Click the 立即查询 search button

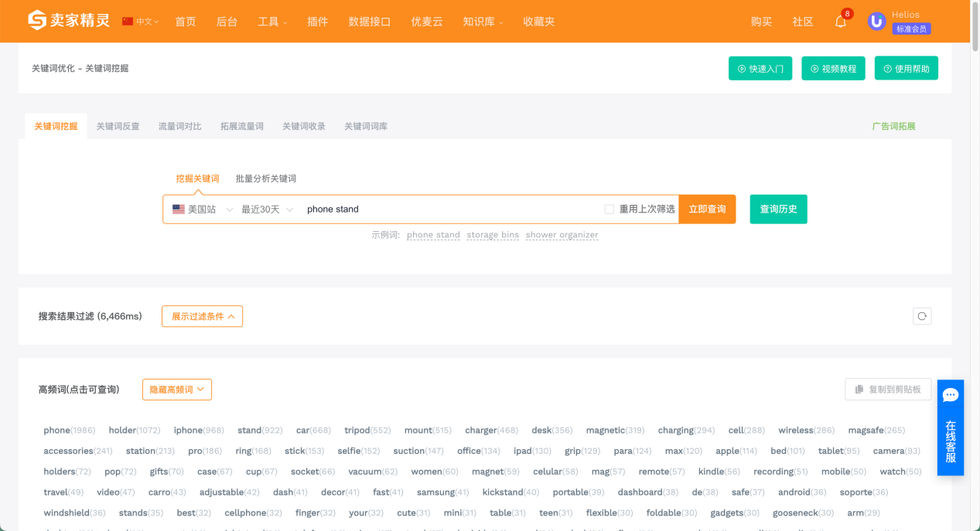[707, 209]
